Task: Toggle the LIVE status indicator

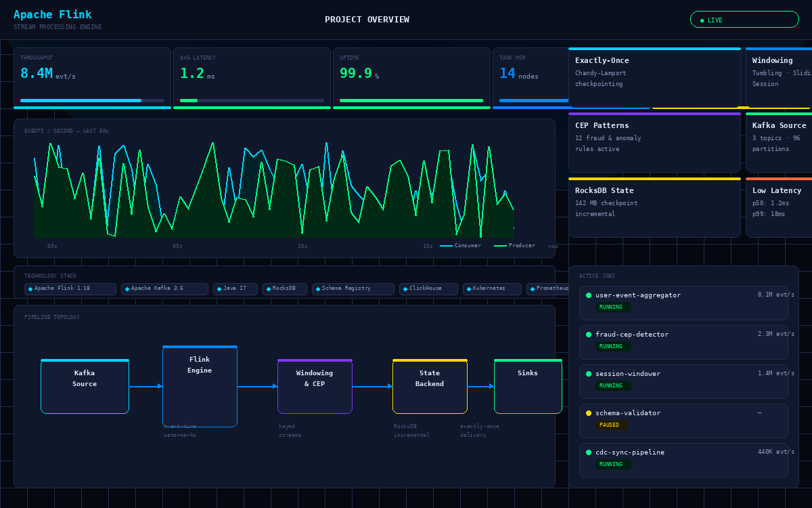Action: [x=744, y=19]
